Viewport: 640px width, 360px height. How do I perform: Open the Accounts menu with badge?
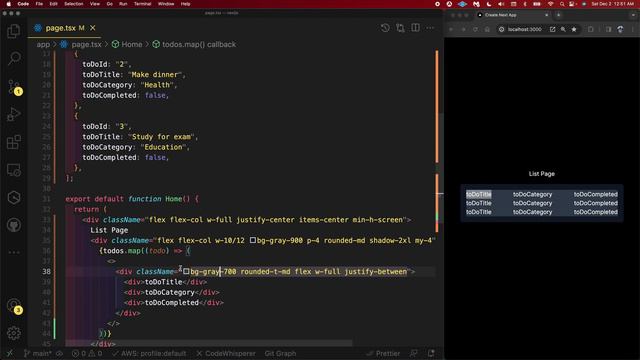pos(15,306)
